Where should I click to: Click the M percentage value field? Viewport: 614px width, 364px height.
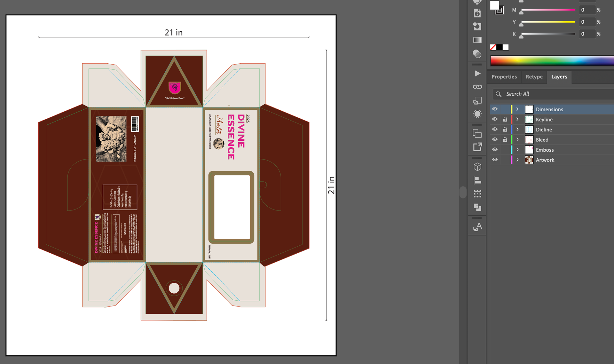[x=587, y=10]
